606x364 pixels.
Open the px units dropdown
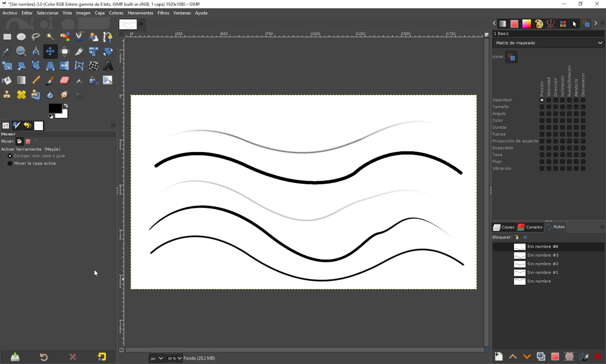(x=156, y=358)
